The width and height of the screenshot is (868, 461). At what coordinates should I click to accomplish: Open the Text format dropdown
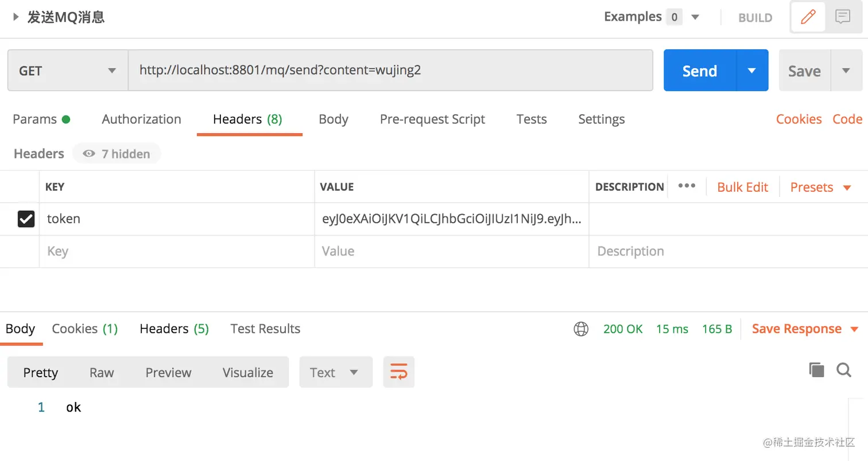click(336, 372)
